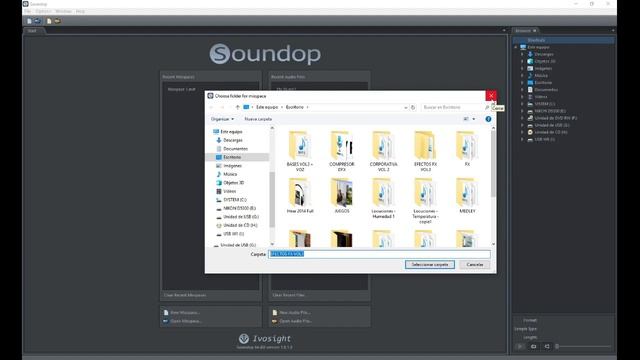Click Nueva carpeta button
Viewport: 640px width, 360px height.
[258, 119]
